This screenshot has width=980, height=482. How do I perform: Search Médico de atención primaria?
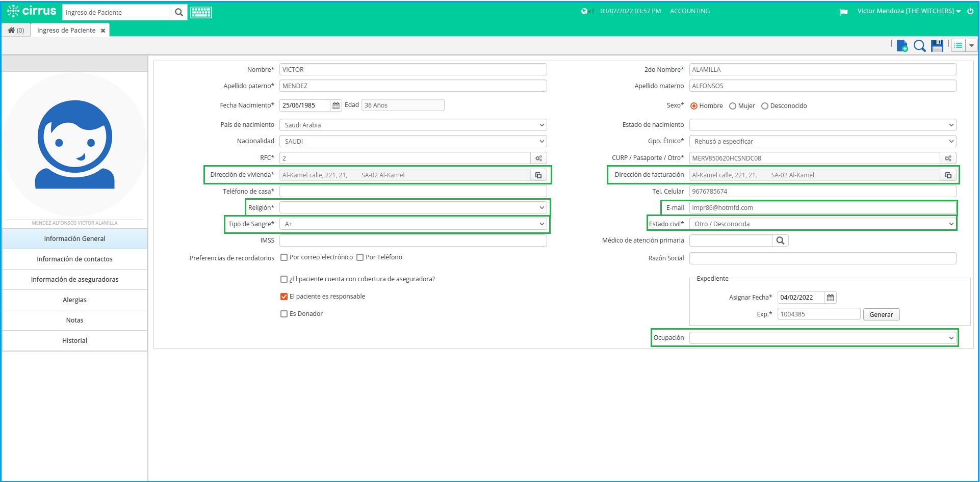tap(780, 240)
